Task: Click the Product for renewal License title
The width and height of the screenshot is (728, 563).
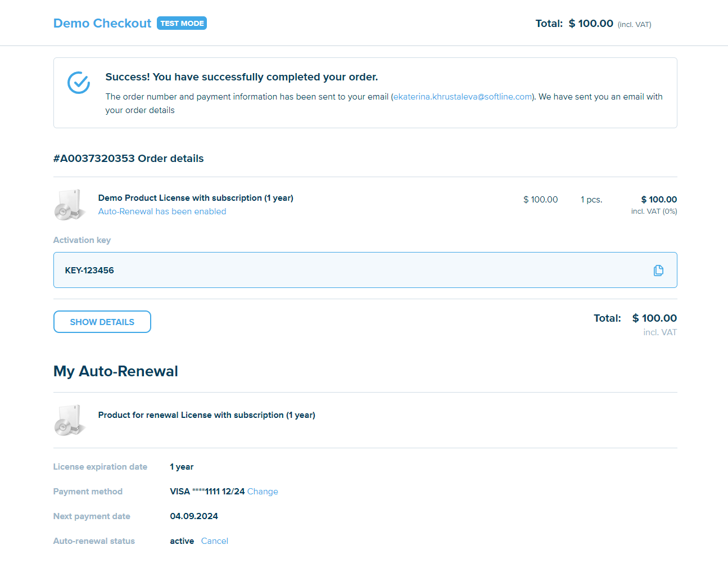Action: pos(206,415)
